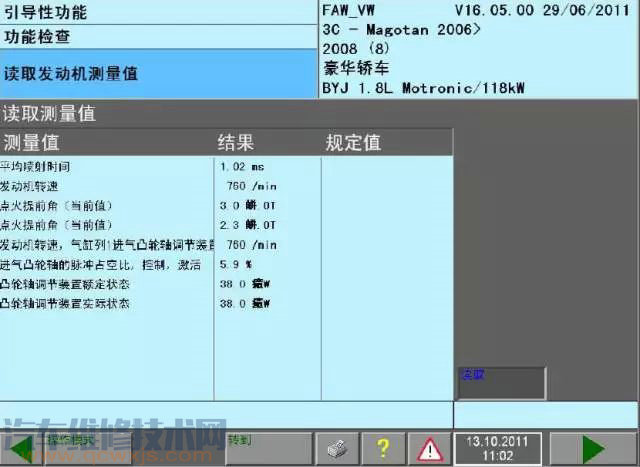The width and height of the screenshot is (640, 467).
Task: Open the 操作模式 operating mode button
Action: [88, 449]
